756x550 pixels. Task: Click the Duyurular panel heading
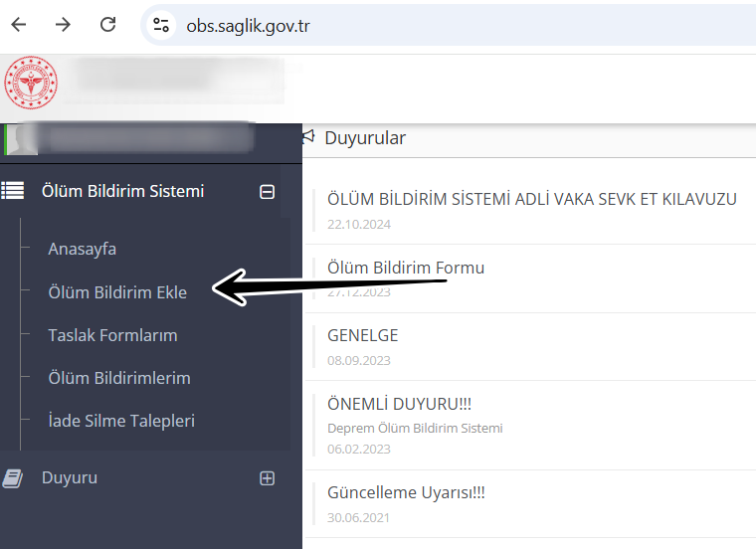pyautogui.click(x=365, y=138)
